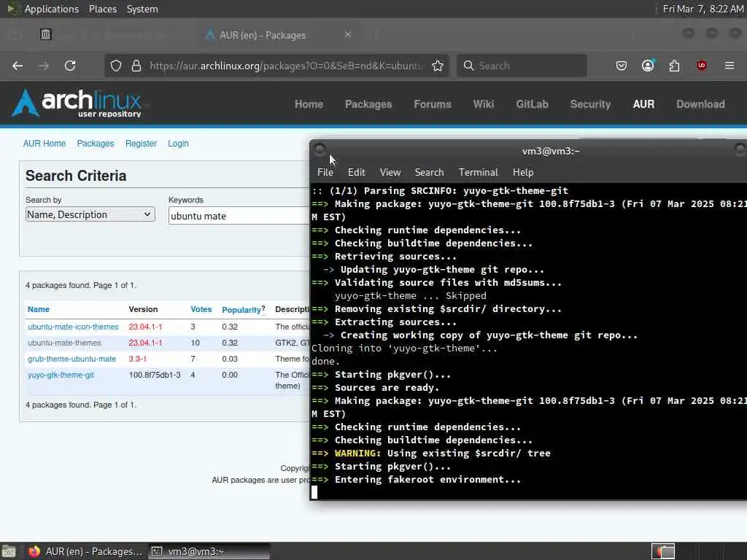
Task: Open Wiki nav link
Action: [x=484, y=104]
